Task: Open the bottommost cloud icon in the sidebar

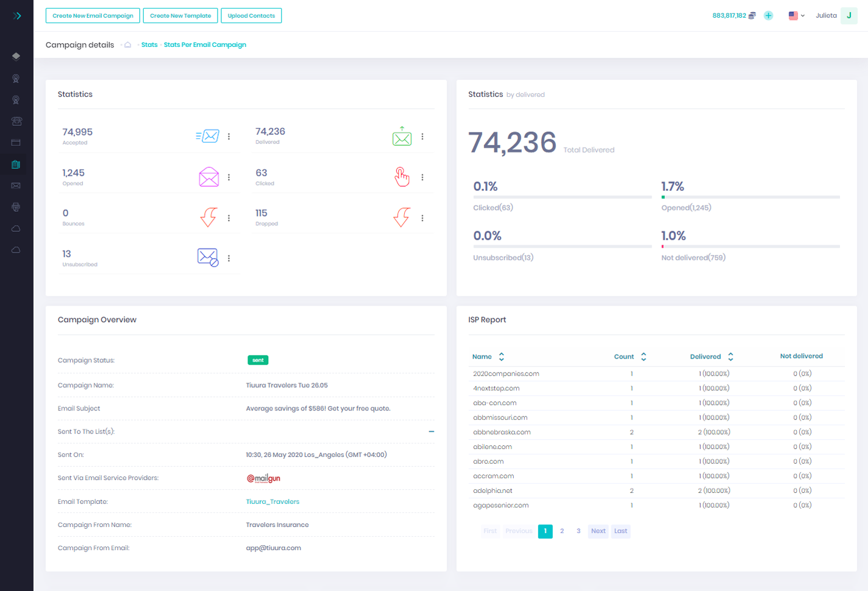Action: tap(16, 250)
